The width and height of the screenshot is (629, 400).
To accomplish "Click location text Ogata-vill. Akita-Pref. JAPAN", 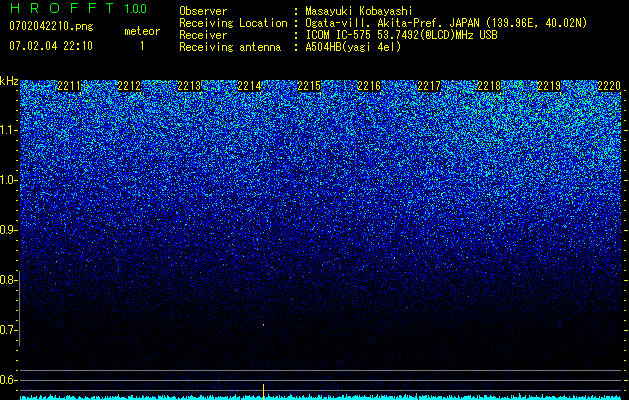I will click(393, 23).
